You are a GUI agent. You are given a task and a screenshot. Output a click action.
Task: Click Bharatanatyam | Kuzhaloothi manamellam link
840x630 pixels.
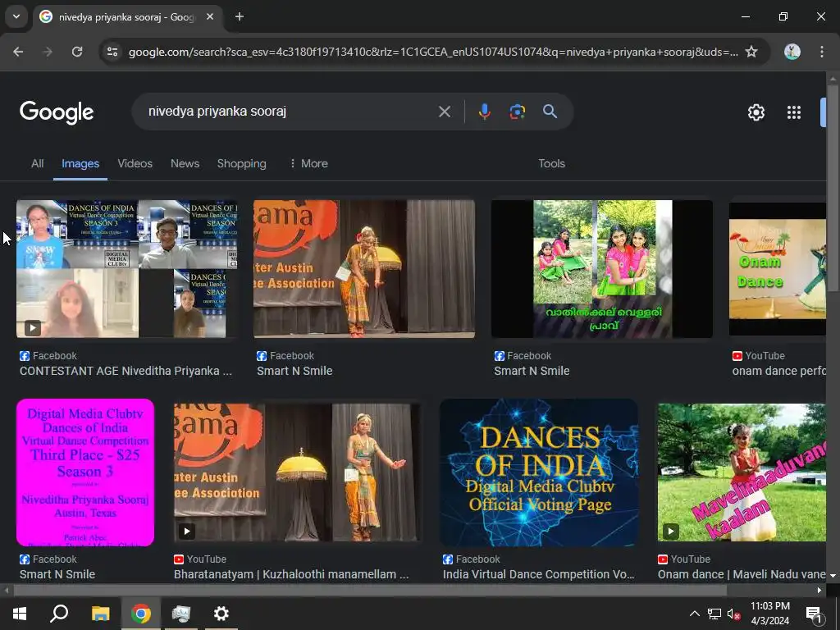[291, 574]
